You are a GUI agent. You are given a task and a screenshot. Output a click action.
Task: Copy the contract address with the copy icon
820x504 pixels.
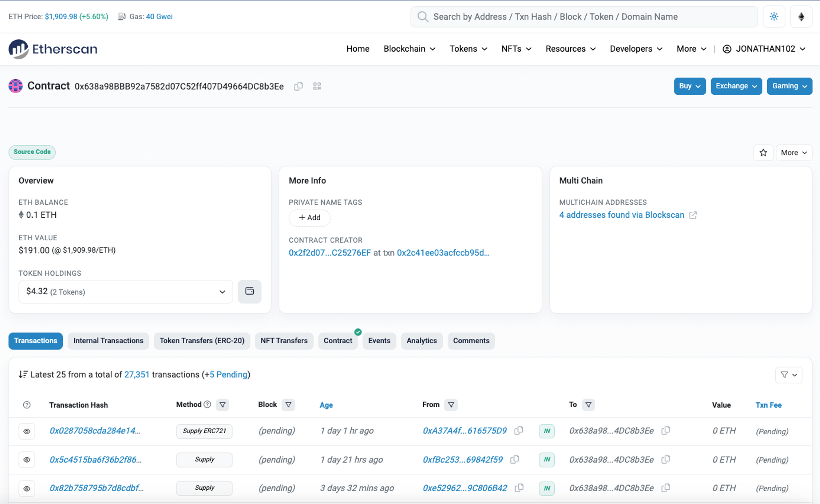[x=298, y=86]
